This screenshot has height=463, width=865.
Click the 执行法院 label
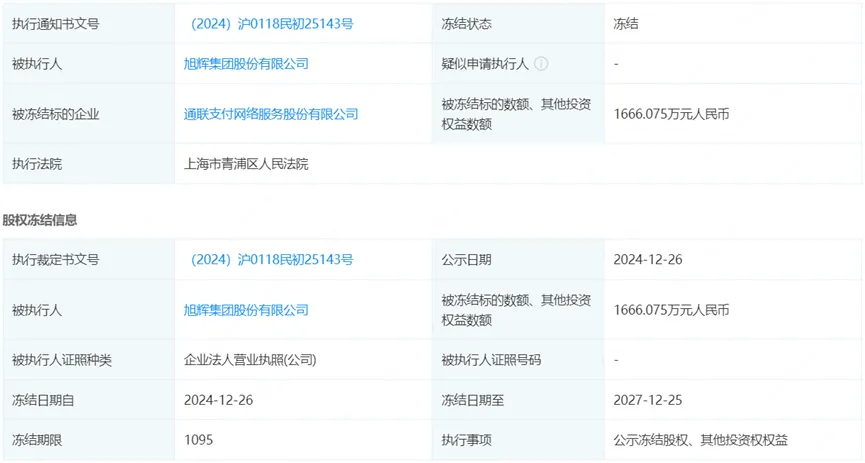(37, 164)
